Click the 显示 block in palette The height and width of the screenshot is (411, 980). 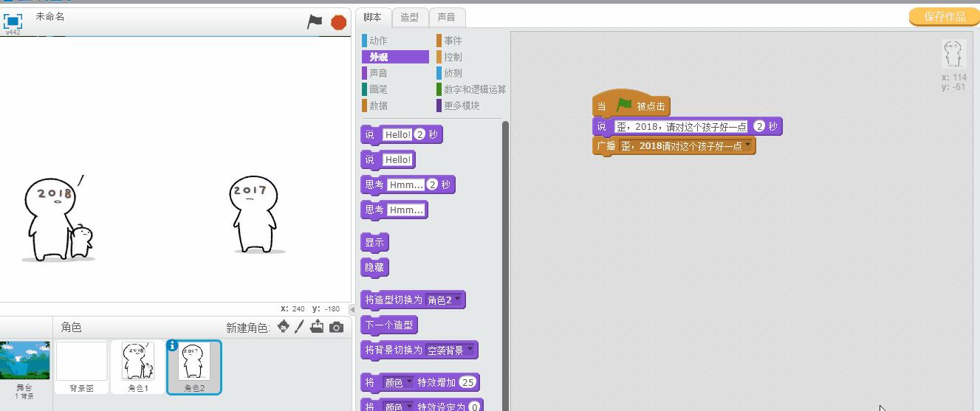coord(374,243)
